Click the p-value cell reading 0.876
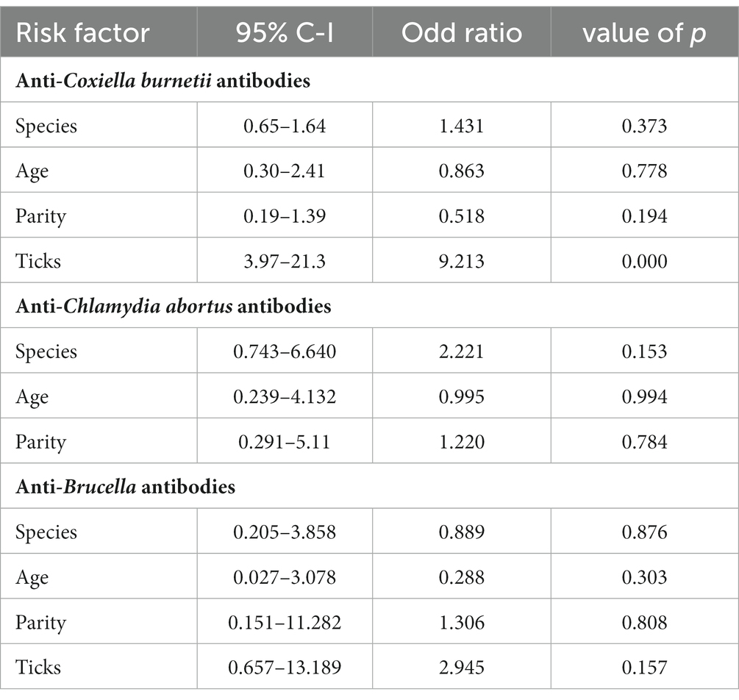The image size is (739, 700). click(x=643, y=532)
